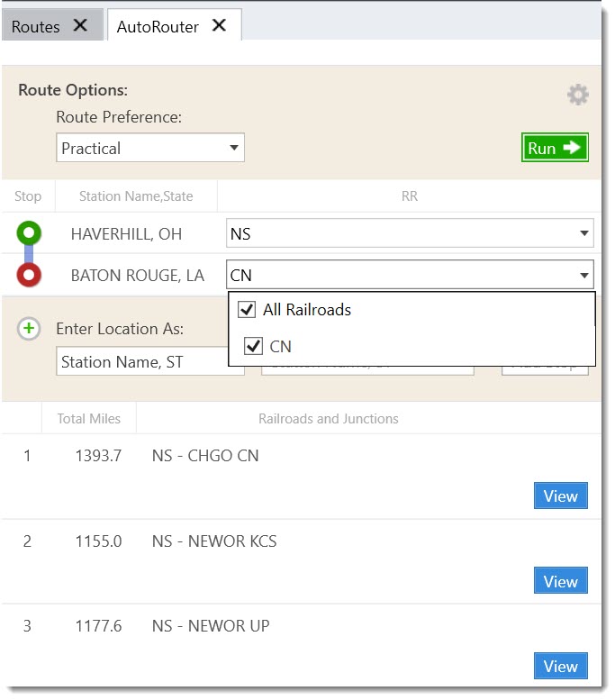
Task: Expand the NS railroad dropdown for Haverhill
Action: (410, 234)
